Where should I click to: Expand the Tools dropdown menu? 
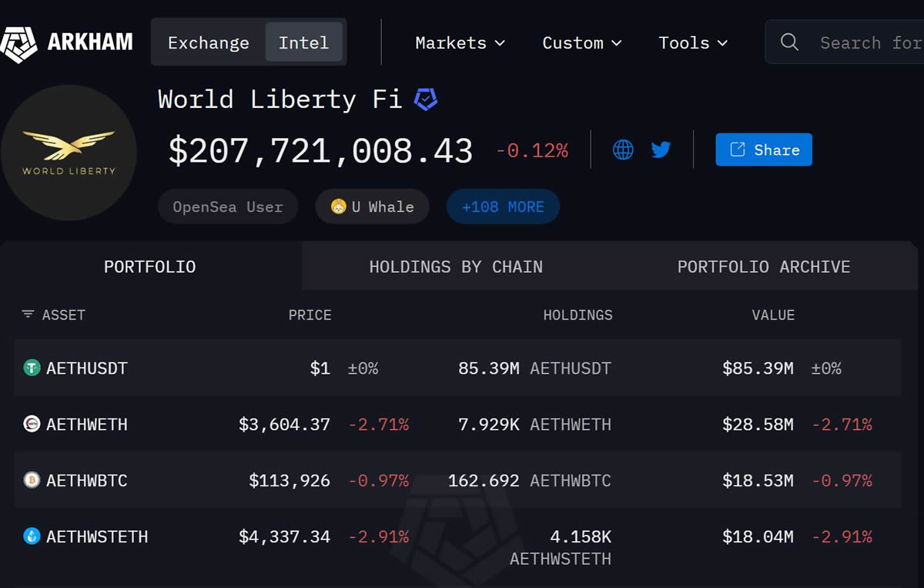692,43
